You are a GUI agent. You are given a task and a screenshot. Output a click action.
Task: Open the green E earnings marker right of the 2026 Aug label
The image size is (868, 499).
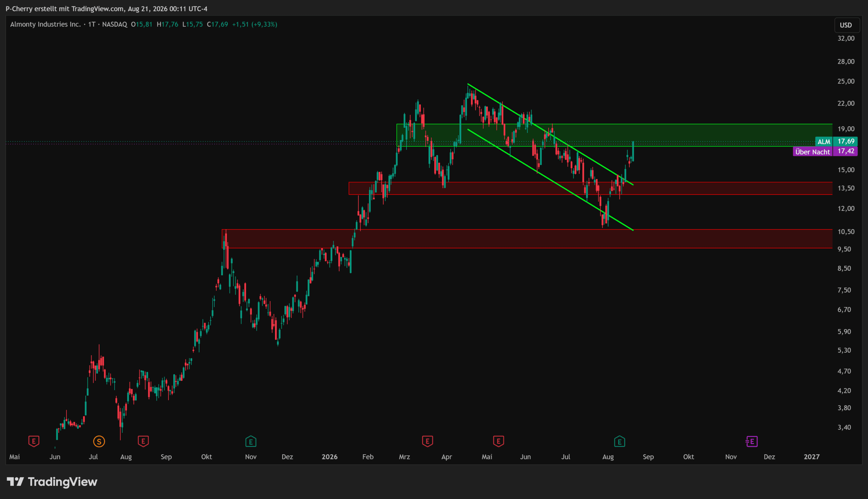pos(619,441)
